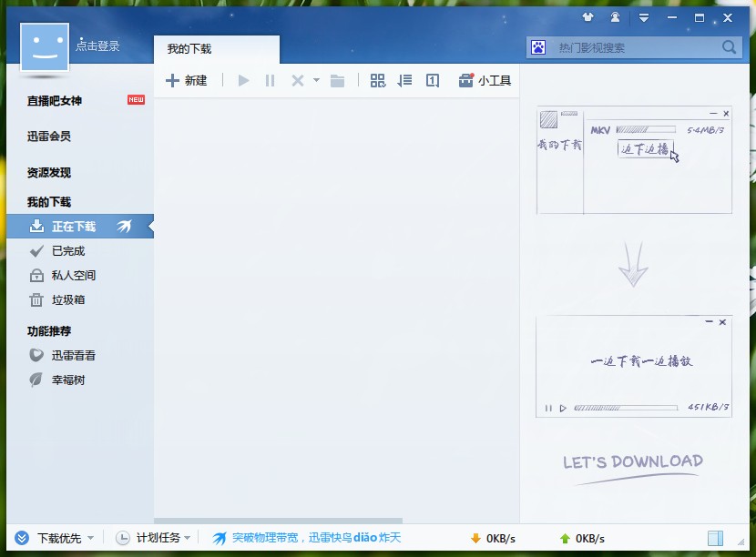Click 点击登录 to sign in

pyautogui.click(x=97, y=46)
